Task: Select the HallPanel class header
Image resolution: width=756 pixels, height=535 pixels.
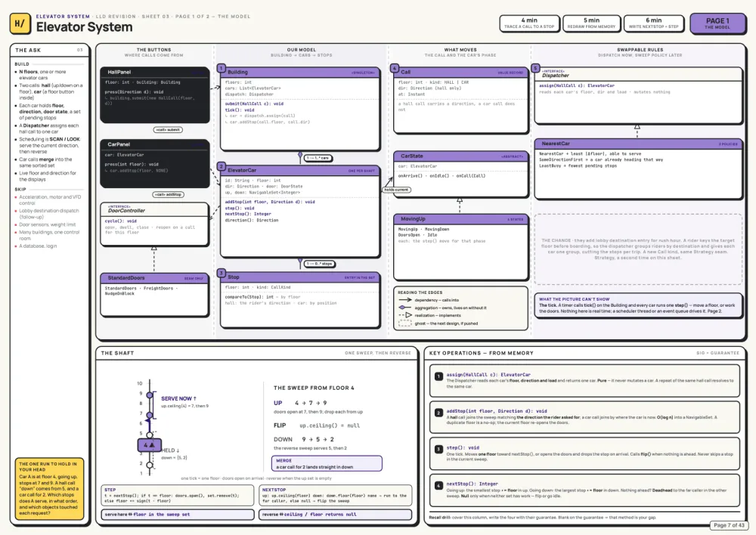Action: (154, 72)
